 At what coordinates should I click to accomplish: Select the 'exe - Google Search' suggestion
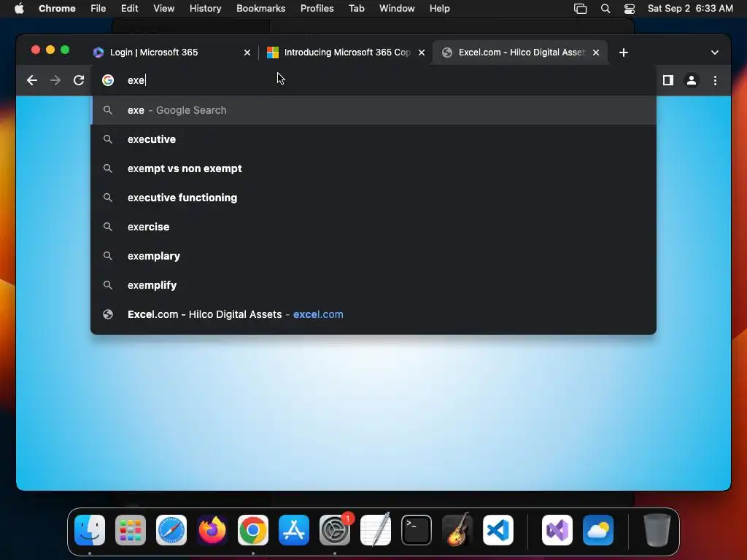coord(373,111)
